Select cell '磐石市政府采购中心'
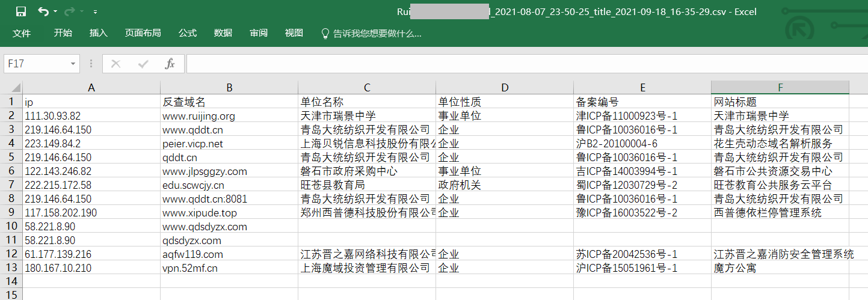This screenshot has width=868, height=300. point(367,171)
